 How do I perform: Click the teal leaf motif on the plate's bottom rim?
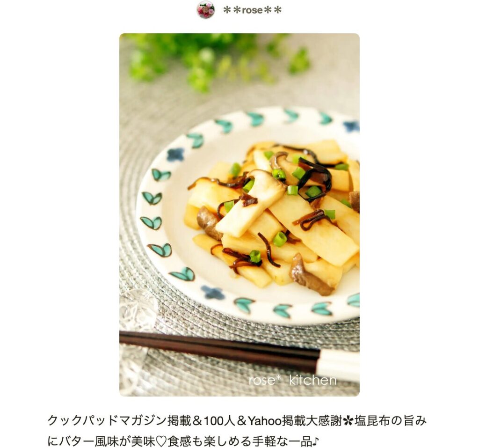(282, 310)
